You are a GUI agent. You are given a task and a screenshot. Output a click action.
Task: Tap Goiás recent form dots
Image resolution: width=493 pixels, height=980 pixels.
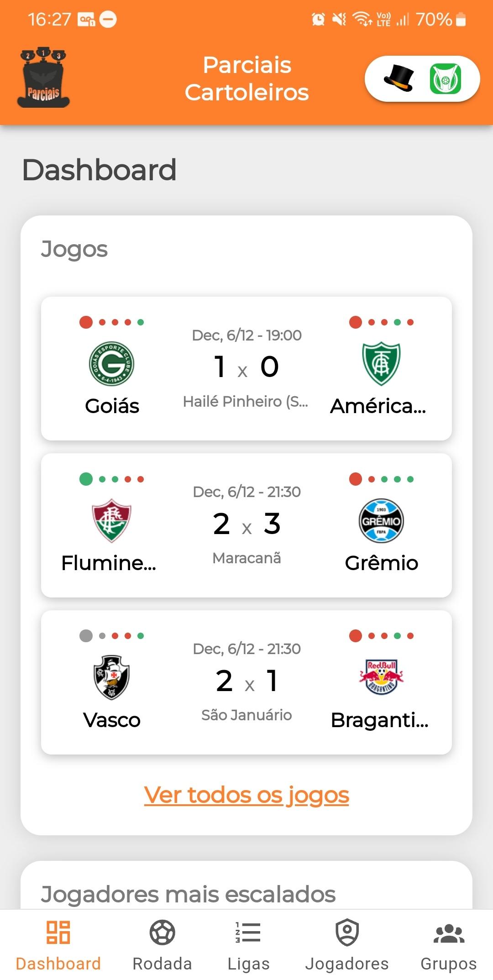111,322
